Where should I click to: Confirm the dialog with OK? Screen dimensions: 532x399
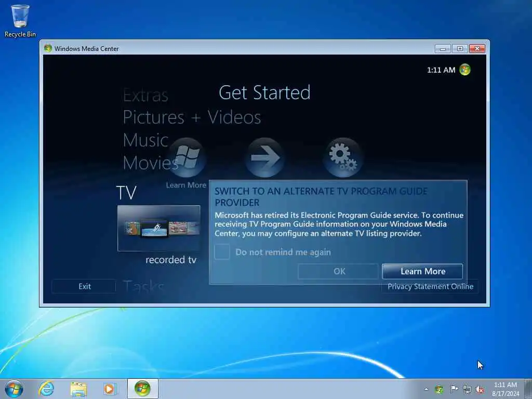click(338, 271)
